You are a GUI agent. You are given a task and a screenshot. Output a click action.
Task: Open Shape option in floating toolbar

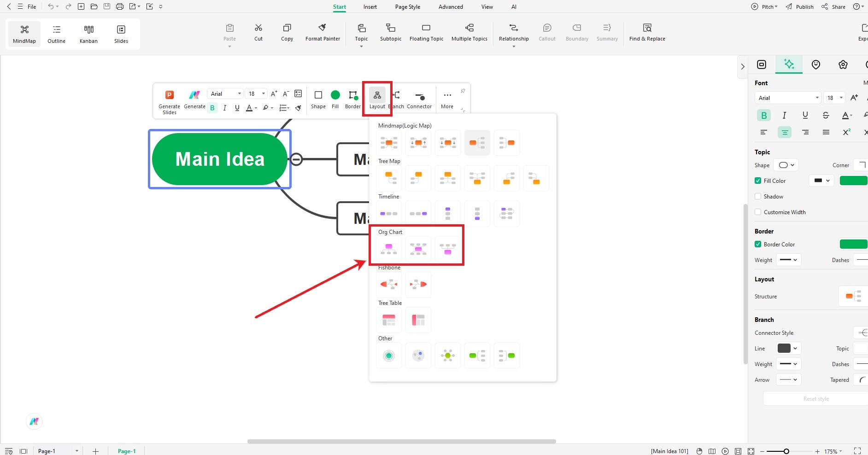pyautogui.click(x=318, y=99)
